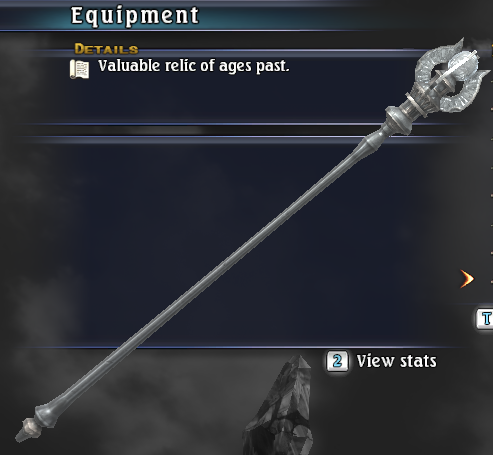493x455 pixels.
Task: Click the round collar below the staff head
Action: [x=399, y=120]
